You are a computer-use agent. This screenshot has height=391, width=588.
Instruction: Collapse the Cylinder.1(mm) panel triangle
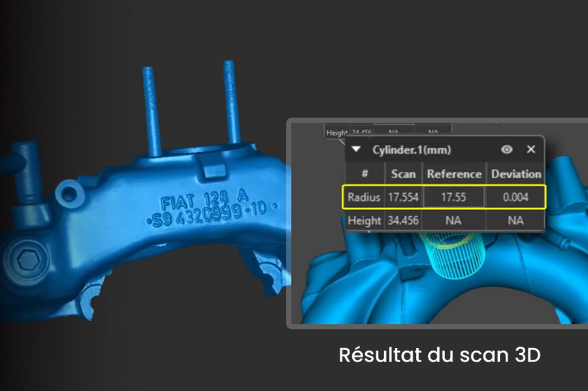356,149
